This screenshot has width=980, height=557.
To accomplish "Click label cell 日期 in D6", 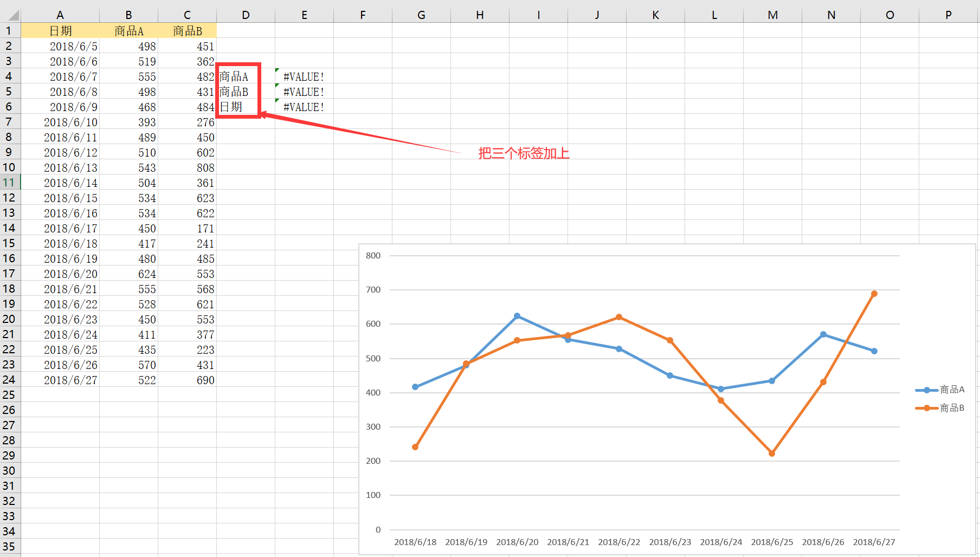I will point(246,107).
